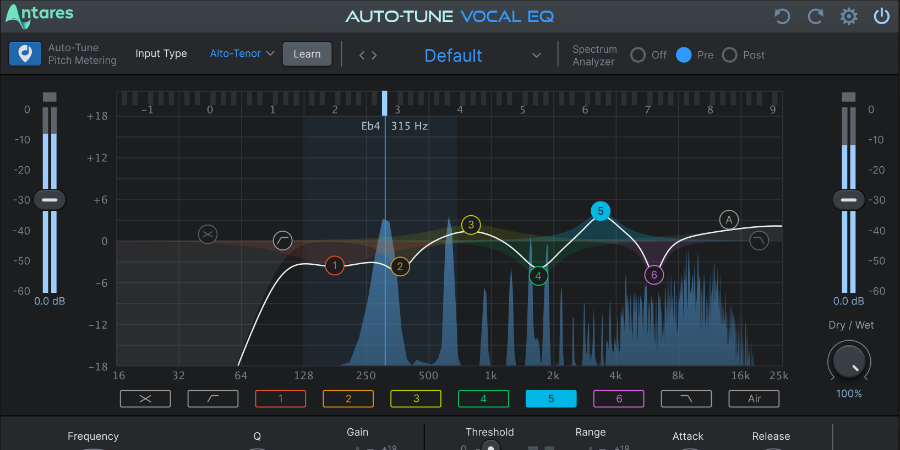Select the low-pass filter node in the graph
The width and height of the screenshot is (900, 450).
759,240
